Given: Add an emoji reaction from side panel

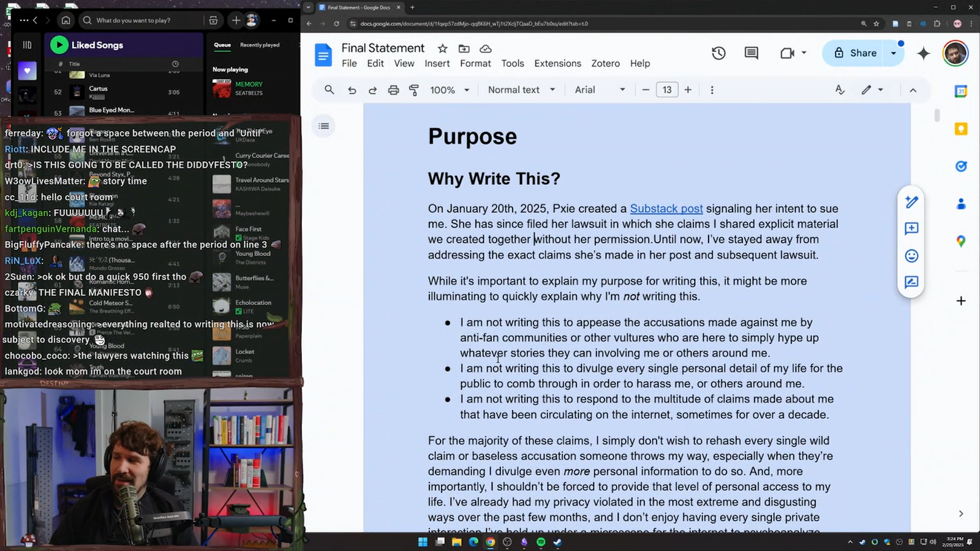Looking at the screenshot, I should point(911,256).
